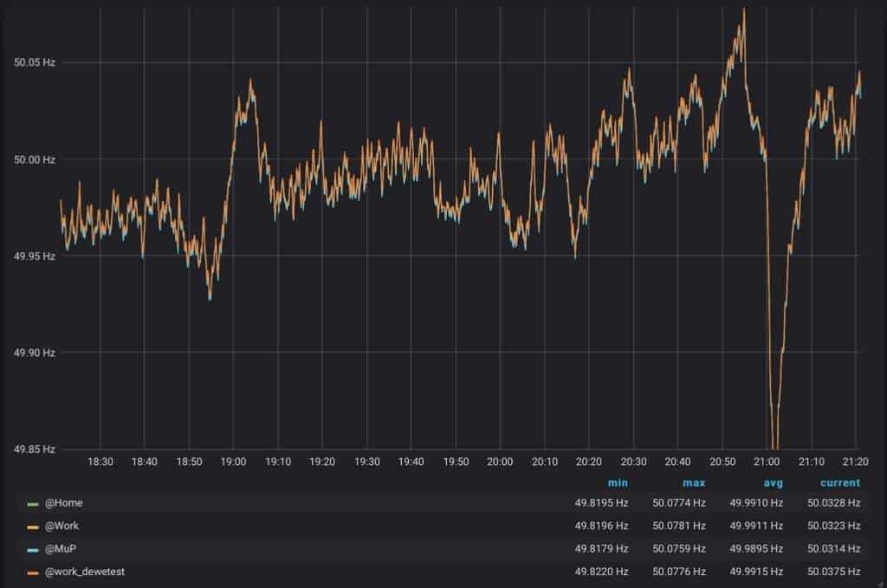Open color picker for @Work series
Screen dimensions: 887x588
click(33, 526)
